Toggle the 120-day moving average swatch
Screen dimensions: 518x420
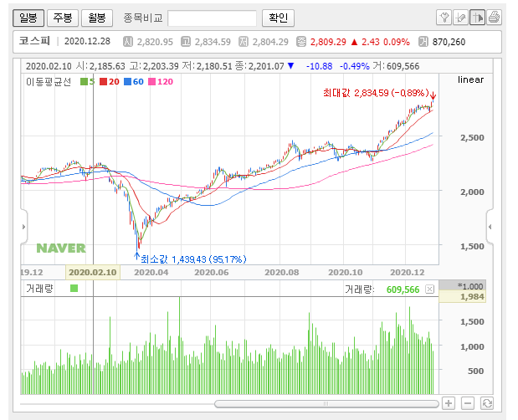point(152,81)
